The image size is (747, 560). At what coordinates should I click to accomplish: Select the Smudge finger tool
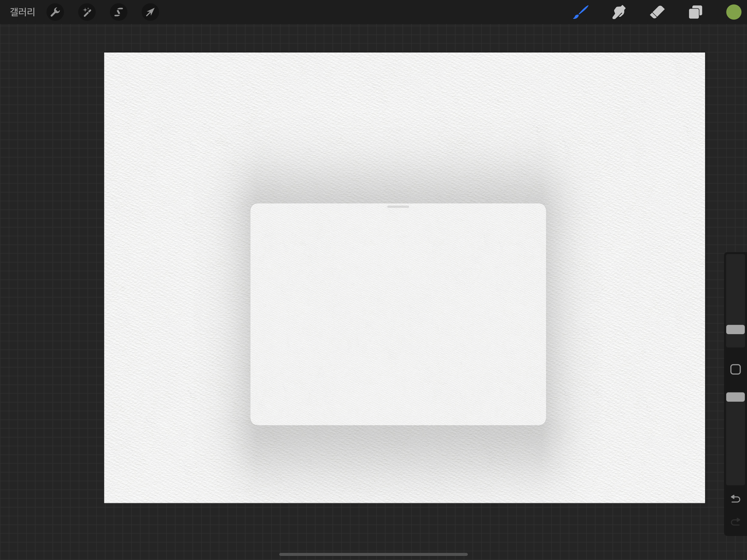pyautogui.click(x=619, y=12)
